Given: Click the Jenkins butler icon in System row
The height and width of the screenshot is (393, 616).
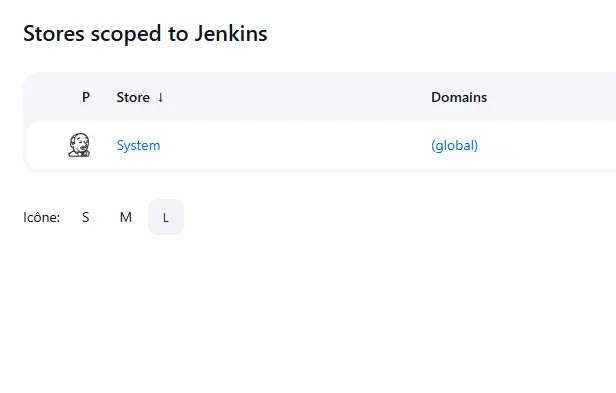Looking at the screenshot, I should (x=79, y=145).
